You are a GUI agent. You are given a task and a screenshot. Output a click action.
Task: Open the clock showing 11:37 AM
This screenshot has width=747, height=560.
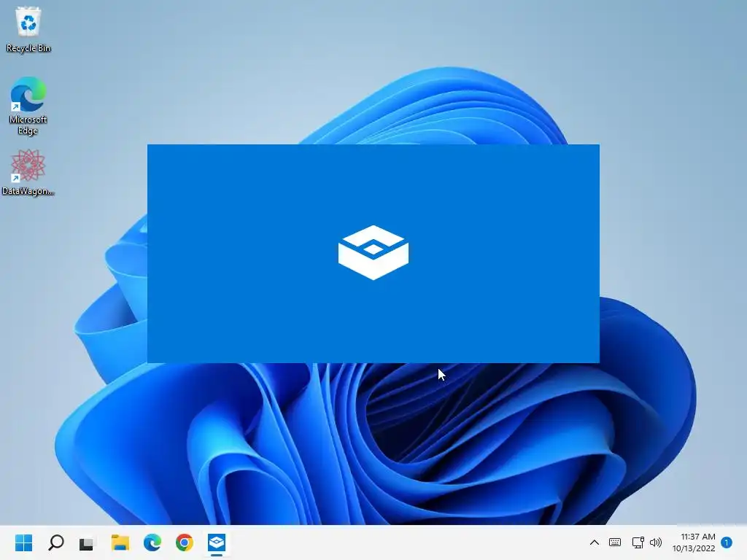[x=698, y=537]
